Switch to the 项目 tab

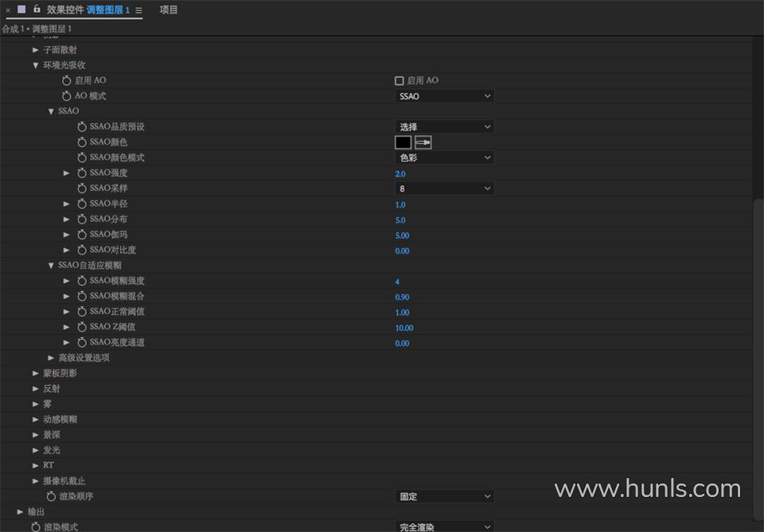click(169, 10)
